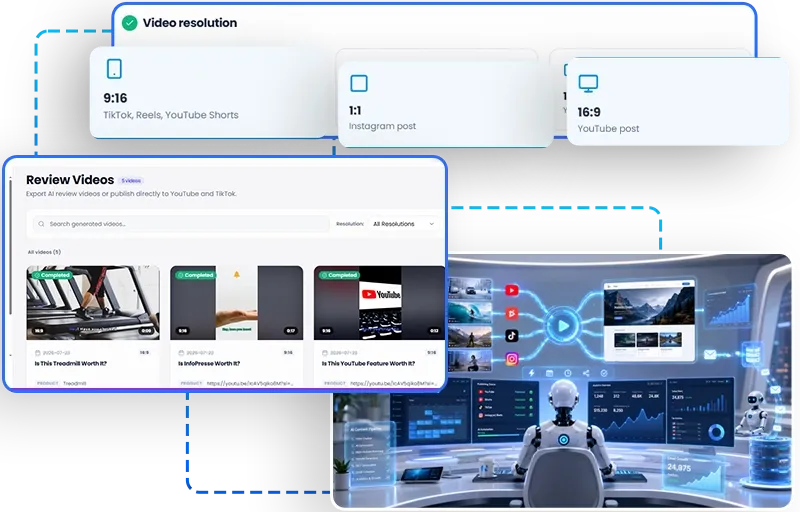Click the Completed badge on the InfoPresse video

[x=195, y=275]
